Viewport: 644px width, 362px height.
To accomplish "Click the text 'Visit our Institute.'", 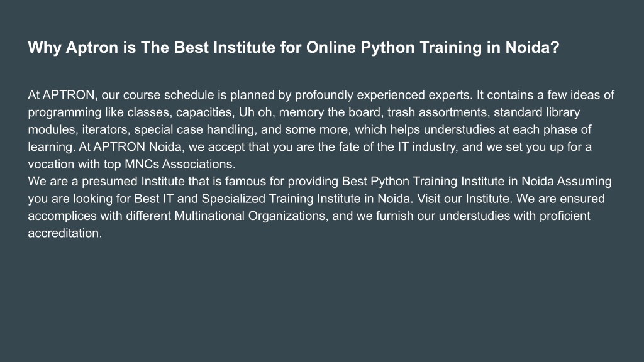I will click(465, 199).
